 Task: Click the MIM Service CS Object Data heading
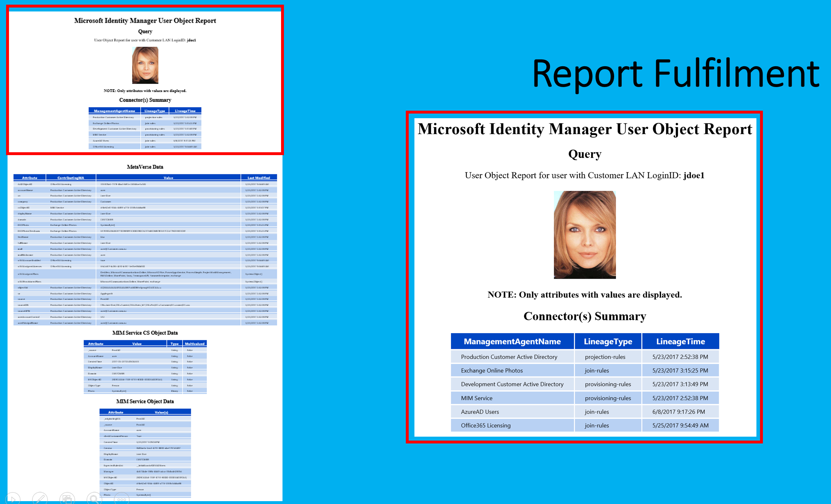point(145,333)
